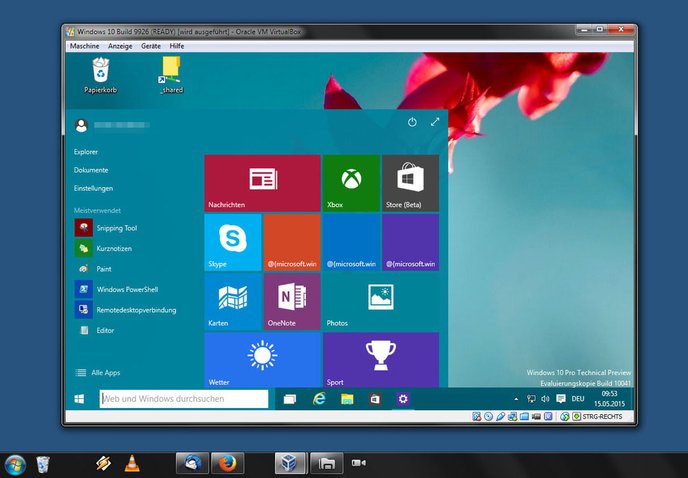Open Explorer link in Start menu
Image resolution: width=688 pixels, height=478 pixels.
point(86,152)
